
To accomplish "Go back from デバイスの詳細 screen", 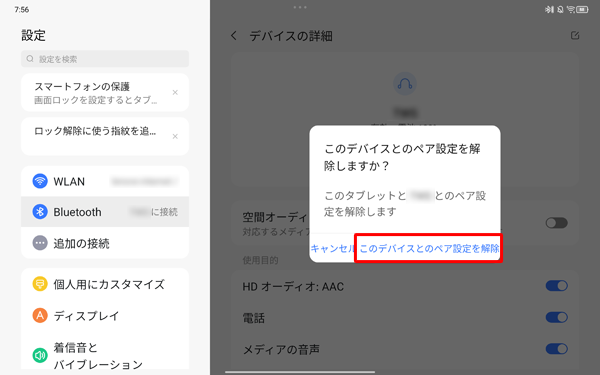I will pyautogui.click(x=234, y=36).
